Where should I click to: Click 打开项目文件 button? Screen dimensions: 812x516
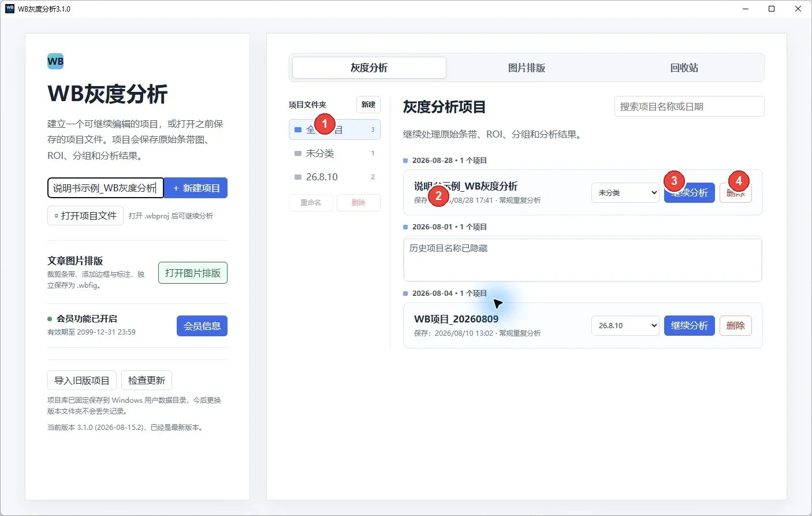(85, 216)
